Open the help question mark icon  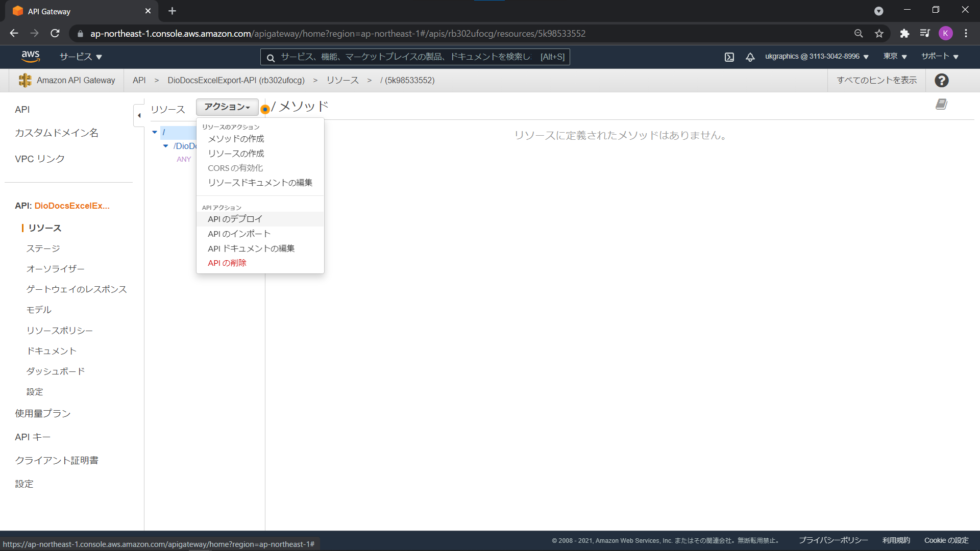[x=942, y=80]
